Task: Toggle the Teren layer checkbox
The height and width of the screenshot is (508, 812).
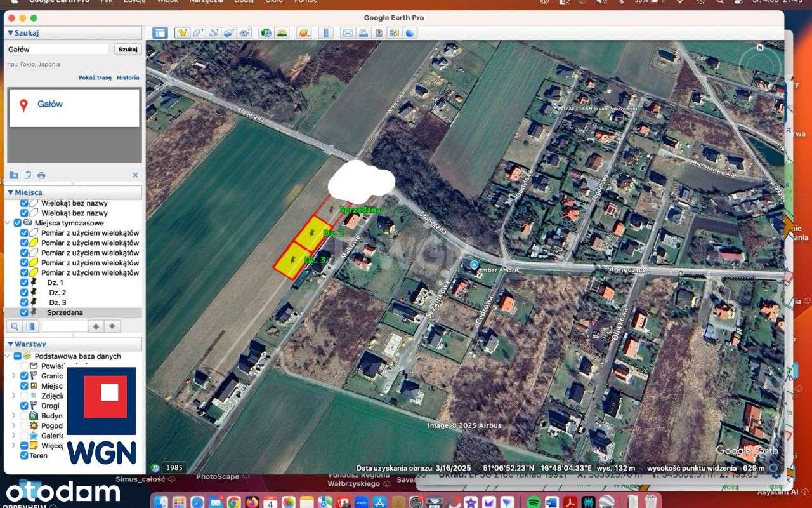Action: point(24,455)
